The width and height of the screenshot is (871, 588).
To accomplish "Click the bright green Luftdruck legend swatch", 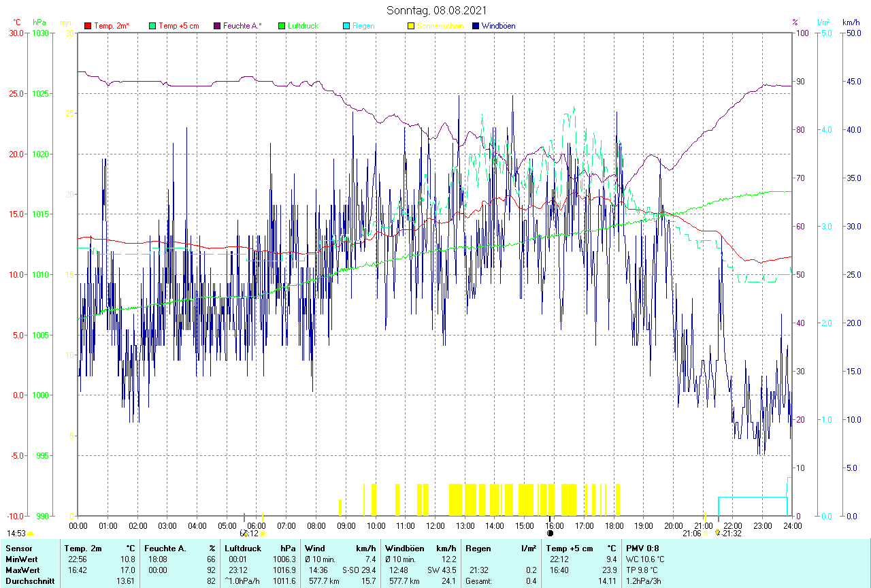I will tap(282, 26).
